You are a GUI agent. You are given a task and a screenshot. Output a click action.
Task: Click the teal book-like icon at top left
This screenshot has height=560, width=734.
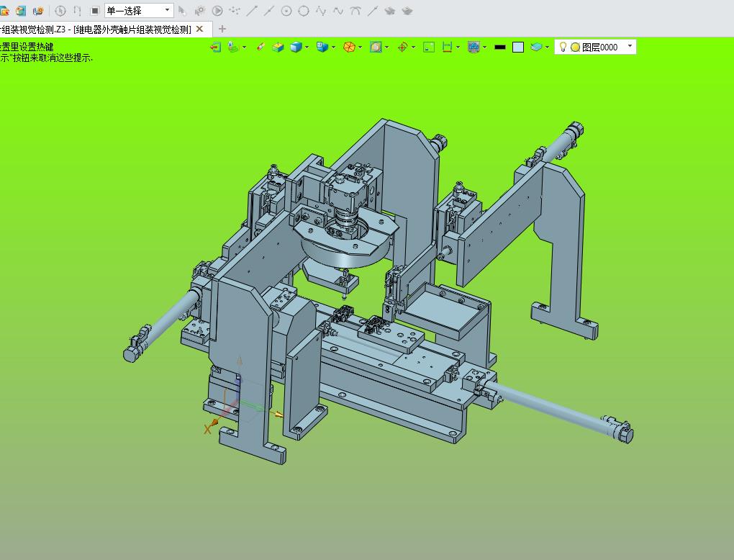[x=21, y=10]
